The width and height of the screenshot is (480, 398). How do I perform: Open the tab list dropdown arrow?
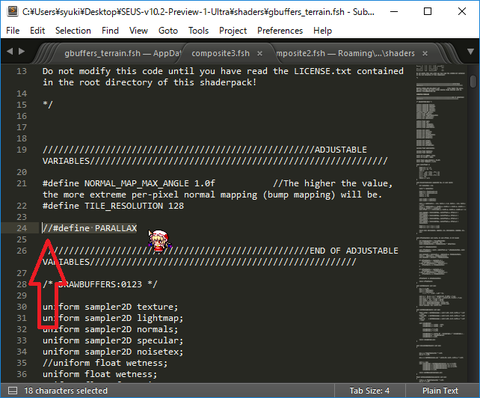coord(470,52)
